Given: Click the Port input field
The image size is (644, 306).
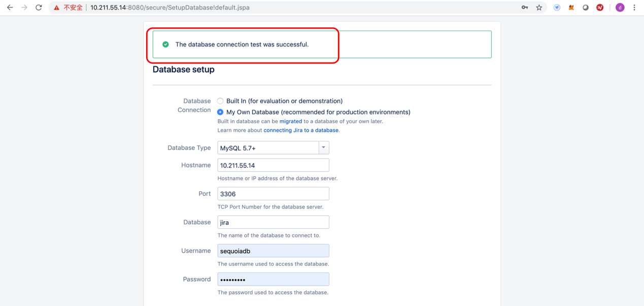Looking at the screenshot, I should click(273, 194).
